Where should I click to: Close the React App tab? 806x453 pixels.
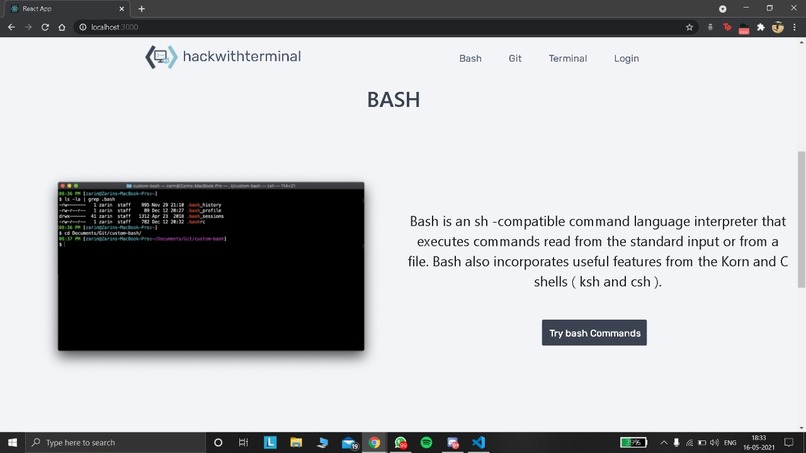click(121, 9)
